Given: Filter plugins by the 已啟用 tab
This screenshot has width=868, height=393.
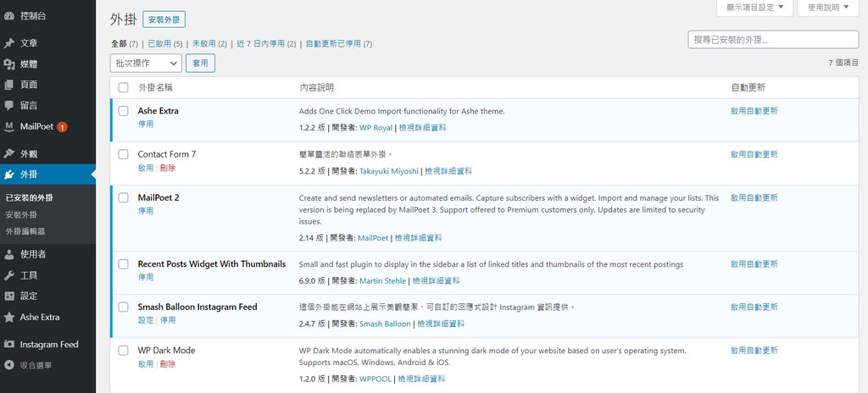Looking at the screenshot, I should pos(159,43).
